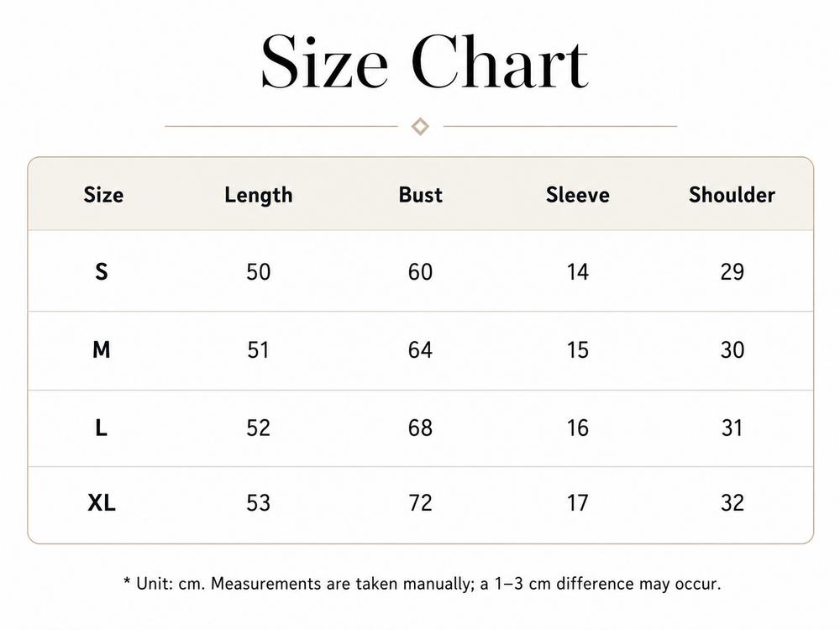Click the shoulder value 32 for XL
Viewport: 840px width, 630px height.
click(732, 502)
